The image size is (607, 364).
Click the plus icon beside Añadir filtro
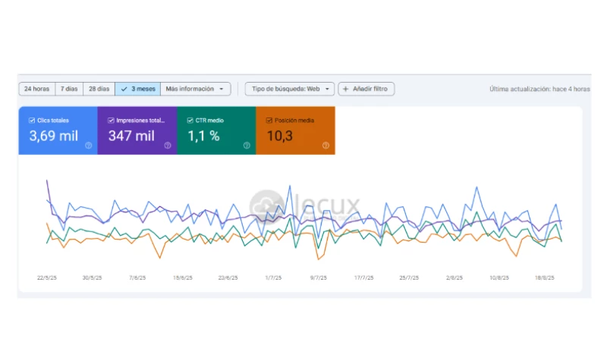[x=346, y=89]
